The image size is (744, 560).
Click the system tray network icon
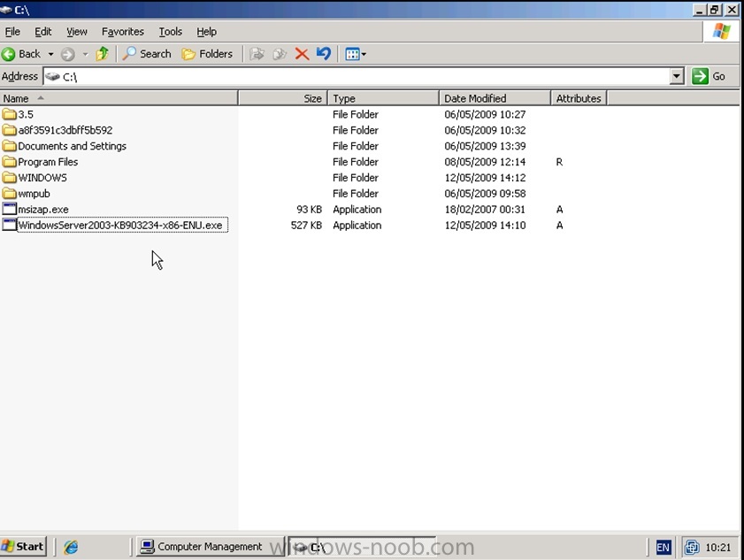pos(692,548)
